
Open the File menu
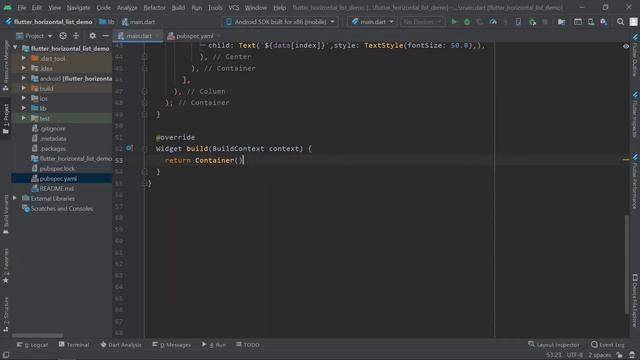[x=22, y=8]
